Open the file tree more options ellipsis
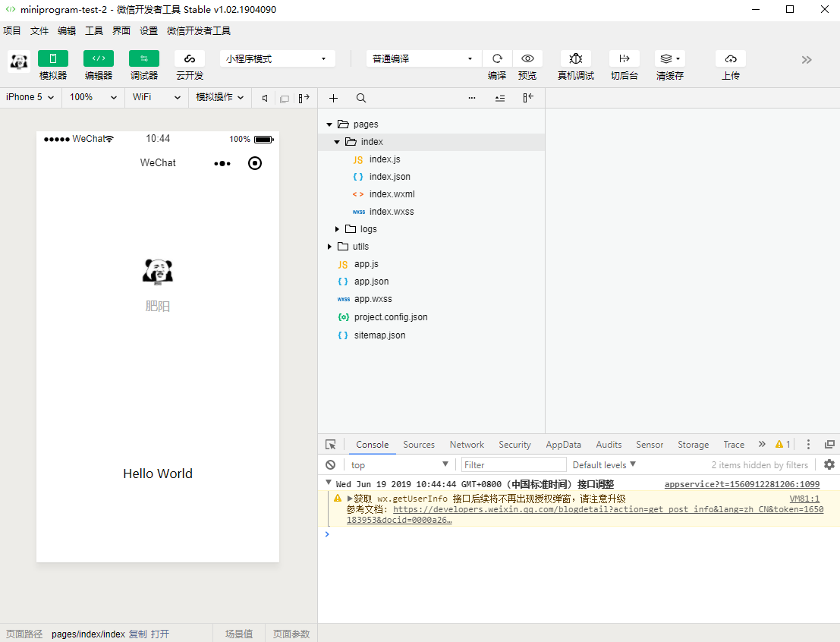 click(x=472, y=98)
